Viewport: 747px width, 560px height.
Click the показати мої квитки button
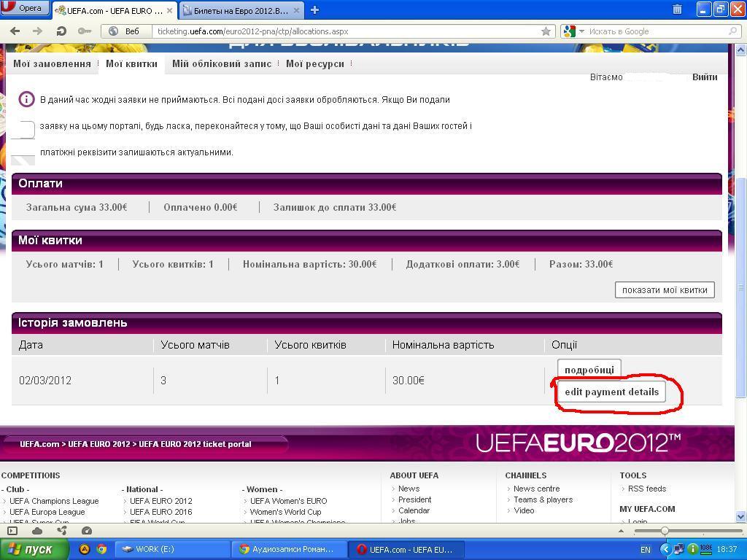(x=665, y=289)
